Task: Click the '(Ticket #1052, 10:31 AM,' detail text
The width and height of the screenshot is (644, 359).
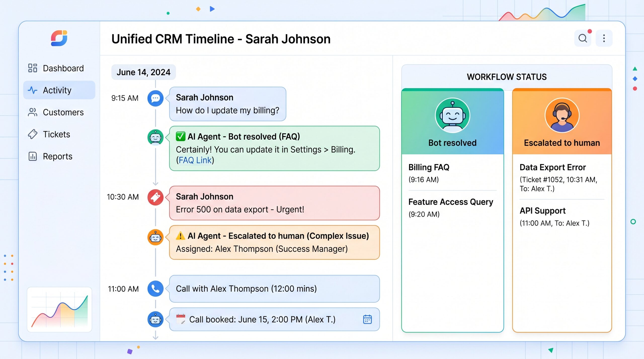Action: 558,179
